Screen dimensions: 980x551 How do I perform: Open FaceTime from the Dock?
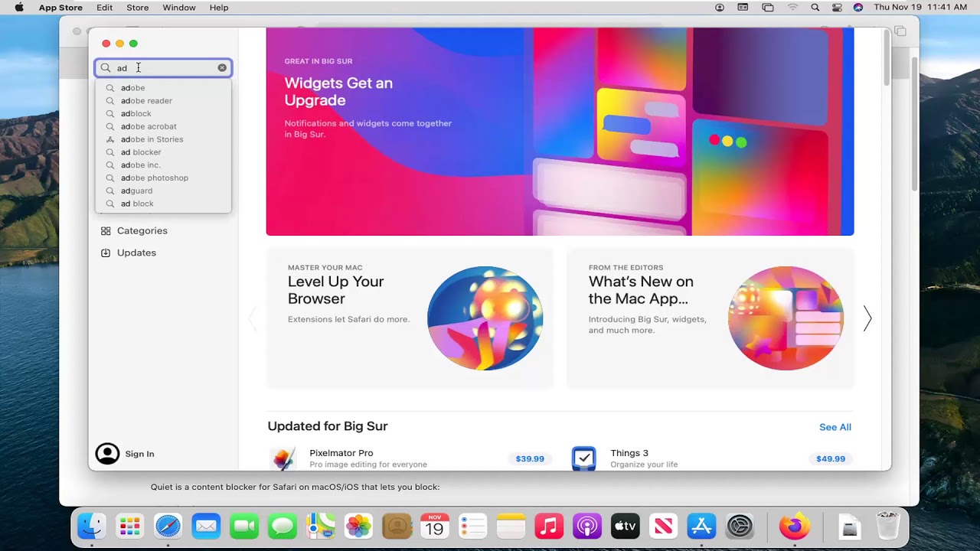coord(244,527)
